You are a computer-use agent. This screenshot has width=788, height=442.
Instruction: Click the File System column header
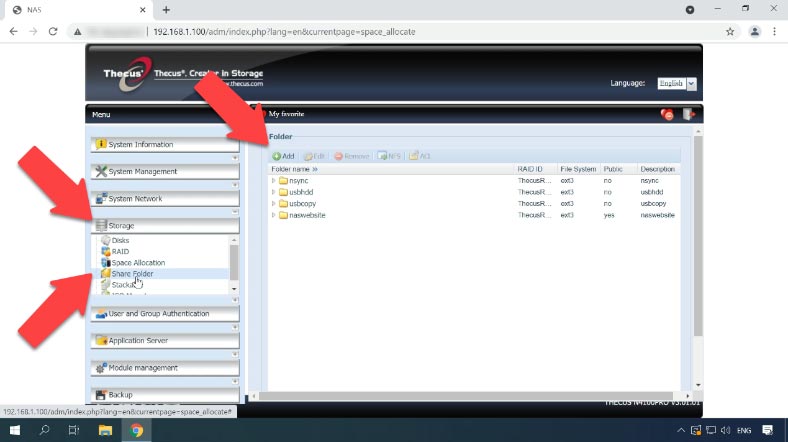[x=578, y=169]
